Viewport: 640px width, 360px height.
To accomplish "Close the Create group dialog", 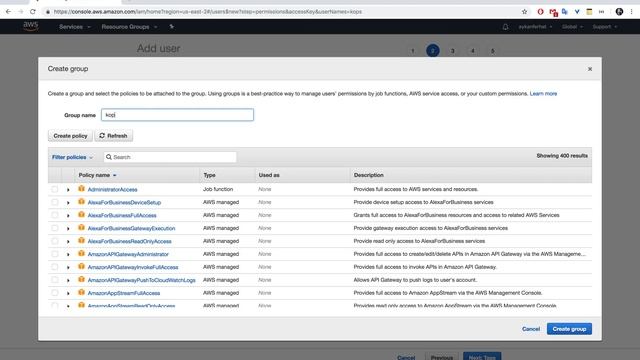I will tap(590, 69).
